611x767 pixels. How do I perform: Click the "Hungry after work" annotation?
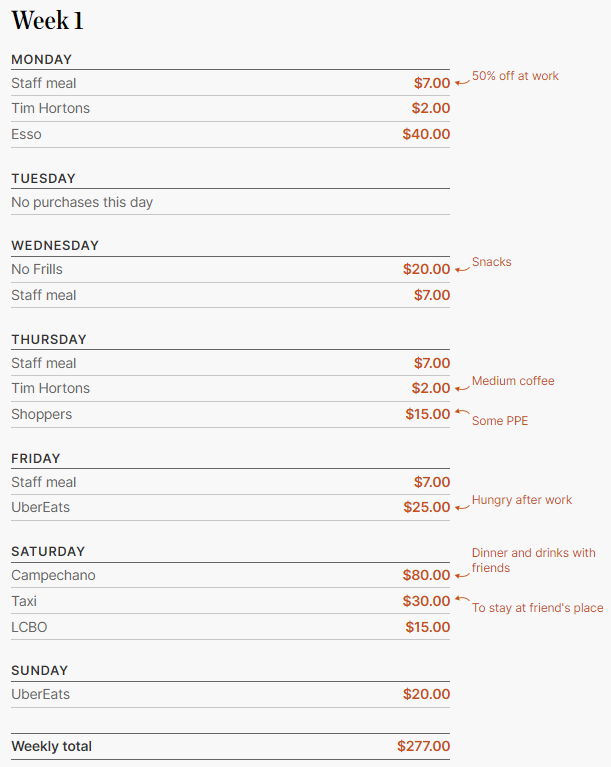point(522,499)
